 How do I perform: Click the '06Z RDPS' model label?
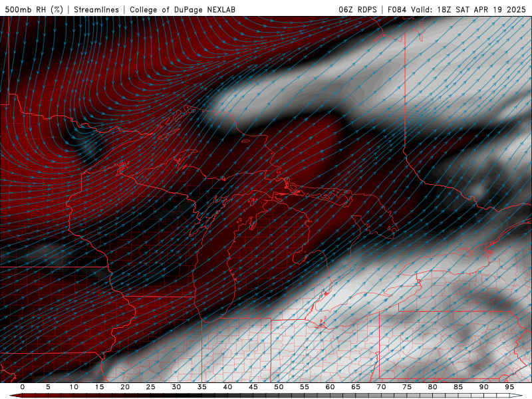click(358, 9)
